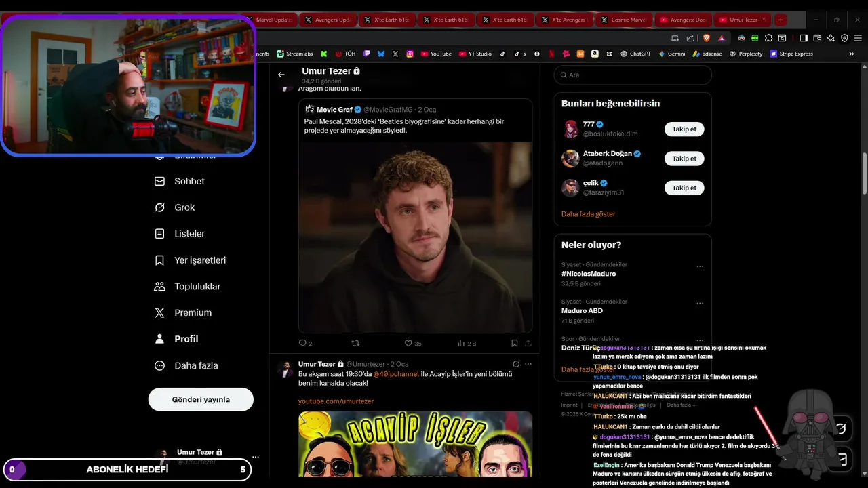The height and width of the screenshot is (488, 868).
Task: Switch to the Cosmic Marvel tab
Action: 625,20
